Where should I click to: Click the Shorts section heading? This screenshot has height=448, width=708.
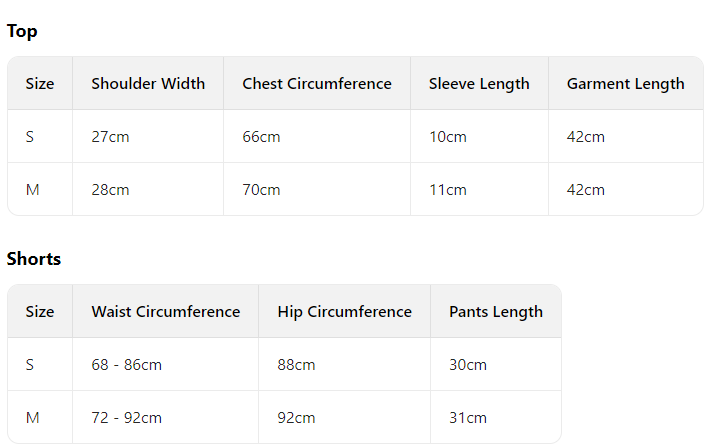coord(34,259)
